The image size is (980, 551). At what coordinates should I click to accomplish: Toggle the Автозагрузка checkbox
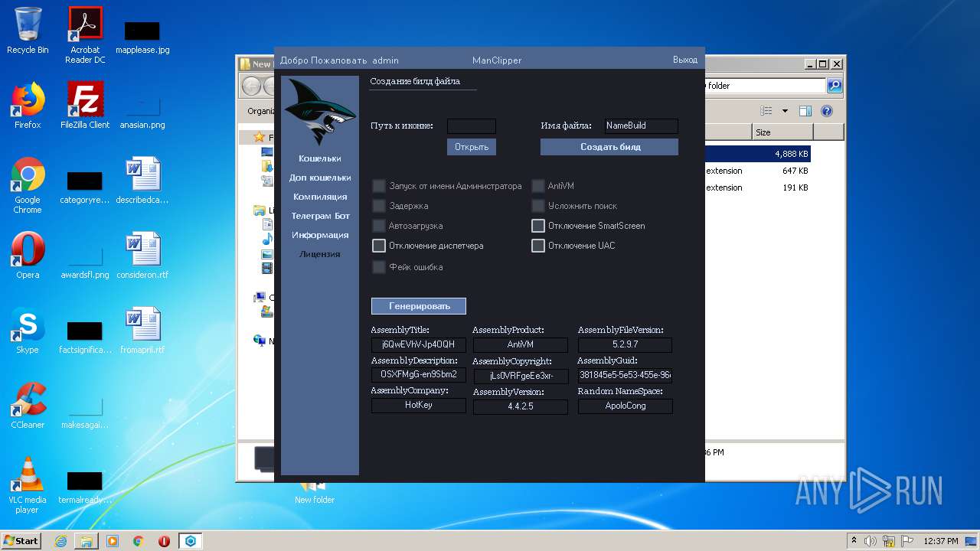pos(378,226)
